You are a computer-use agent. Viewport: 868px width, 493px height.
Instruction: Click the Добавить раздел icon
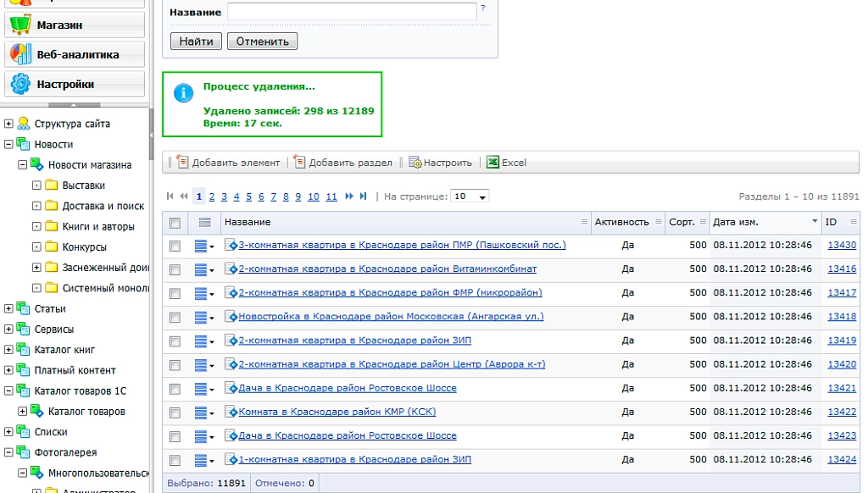coord(299,162)
